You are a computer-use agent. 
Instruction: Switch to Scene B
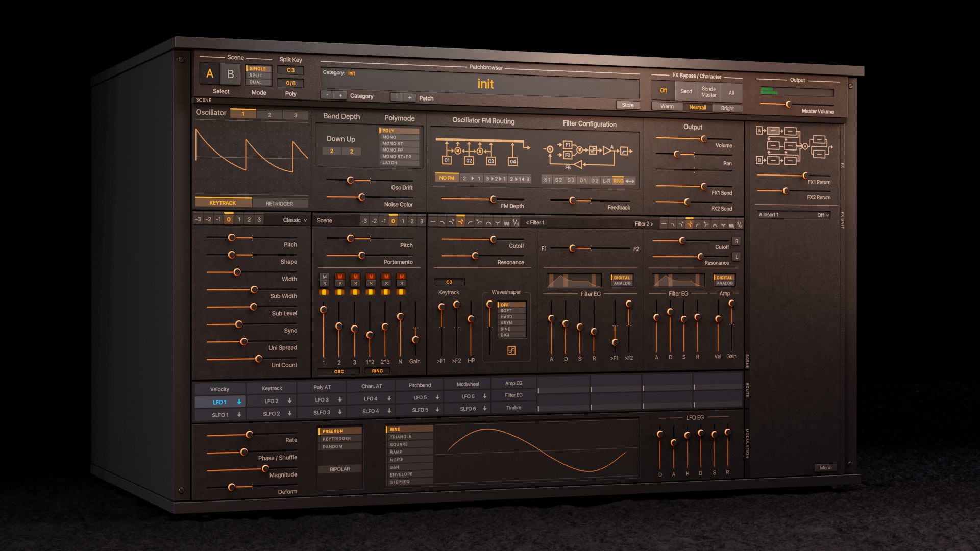point(231,74)
